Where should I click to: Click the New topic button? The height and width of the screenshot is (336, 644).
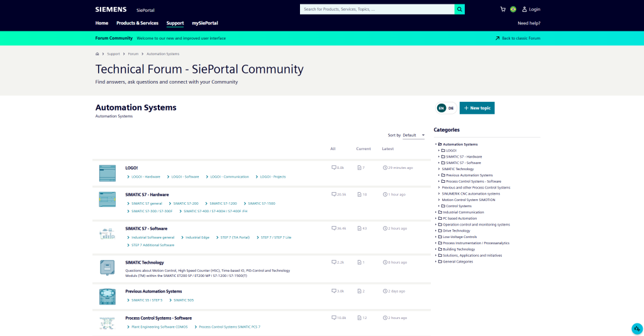pyautogui.click(x=477, y=108)
